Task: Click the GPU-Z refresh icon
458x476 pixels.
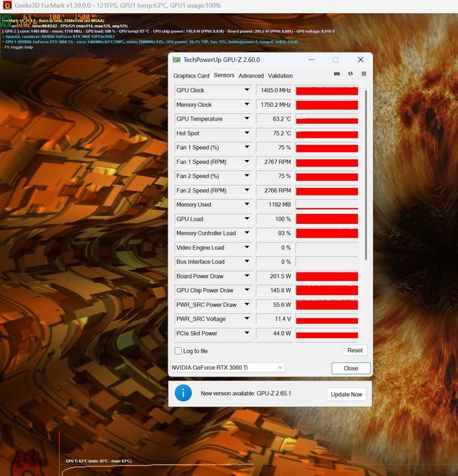Action: point(350,74)
